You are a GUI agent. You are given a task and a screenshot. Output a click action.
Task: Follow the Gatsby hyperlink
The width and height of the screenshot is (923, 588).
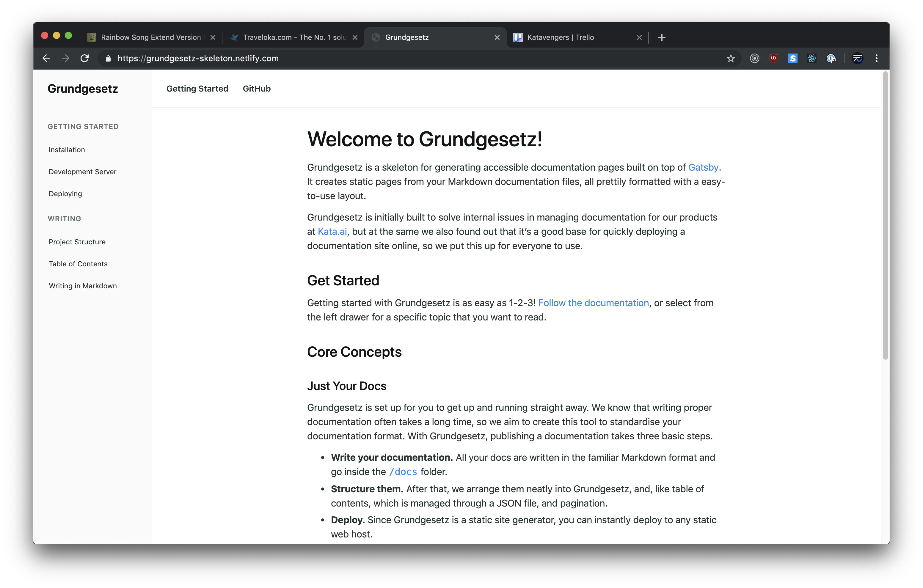703,167
